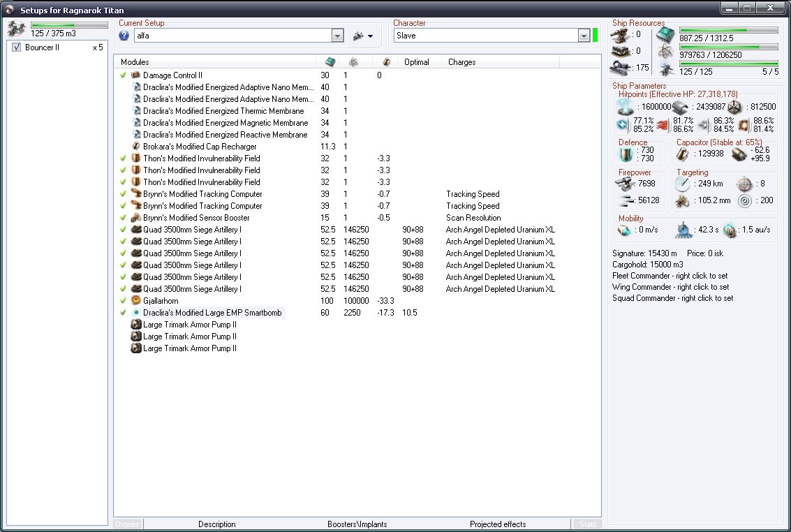This screenshot has width=791, height=532.
Task: Click the Cargohold: 15000 m3 text
Action: coord(647,264)
